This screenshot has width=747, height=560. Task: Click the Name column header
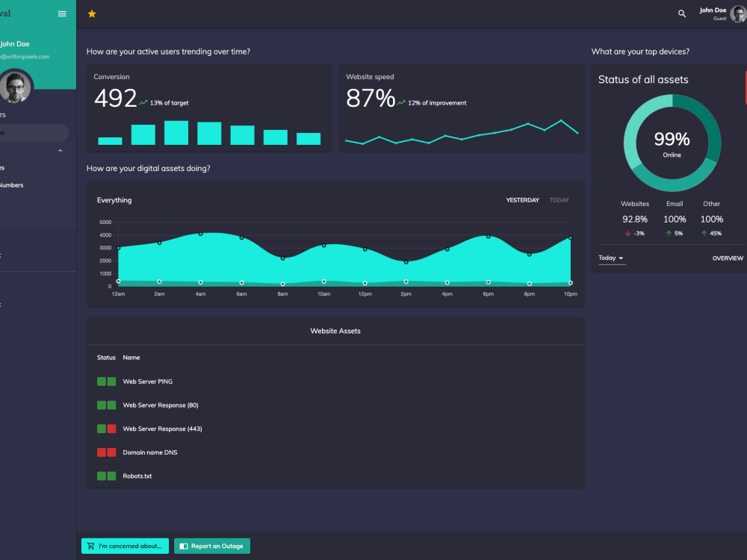(x=131, y=358)
